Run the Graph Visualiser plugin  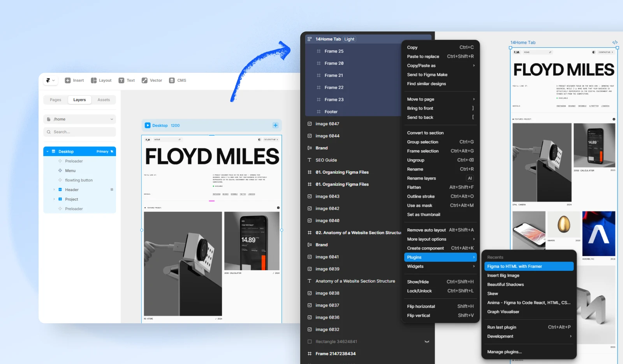pyautogui.click(x=529, y=312)
